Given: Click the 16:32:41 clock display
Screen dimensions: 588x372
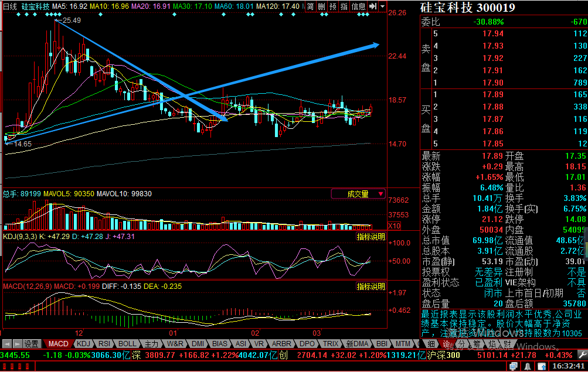Looking at the screenshot, I should pos(569,366).
